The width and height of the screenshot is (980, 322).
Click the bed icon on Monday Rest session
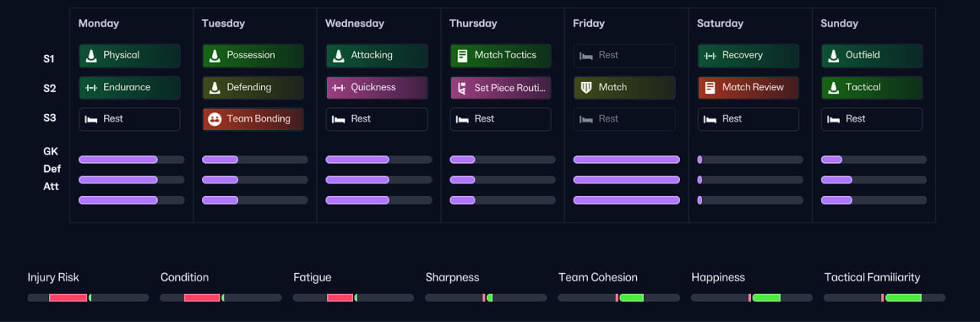91,119
